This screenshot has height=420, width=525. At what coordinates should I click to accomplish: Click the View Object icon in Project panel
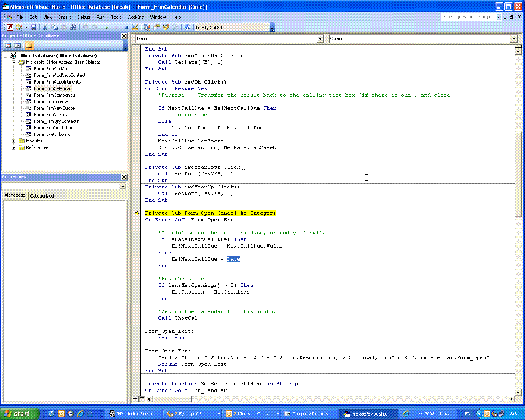(x=17, y=45)
